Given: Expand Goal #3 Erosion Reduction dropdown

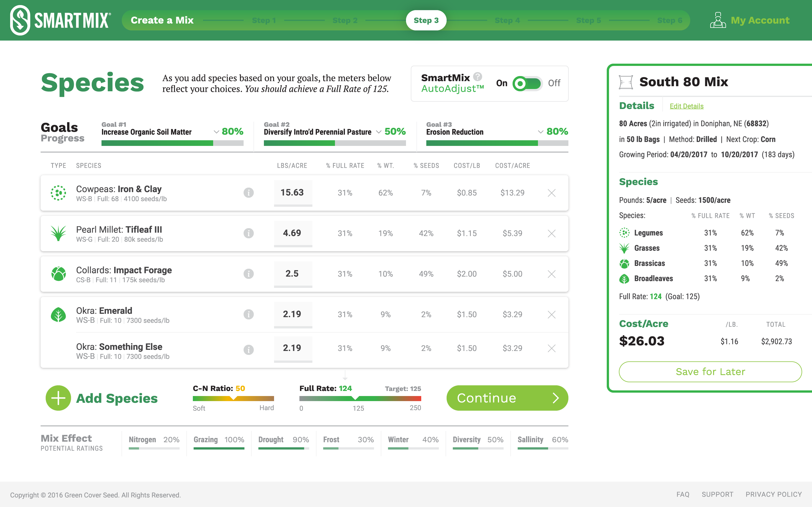Looking at the screenshot, I should pyautogui.click(x=540, y=132).
